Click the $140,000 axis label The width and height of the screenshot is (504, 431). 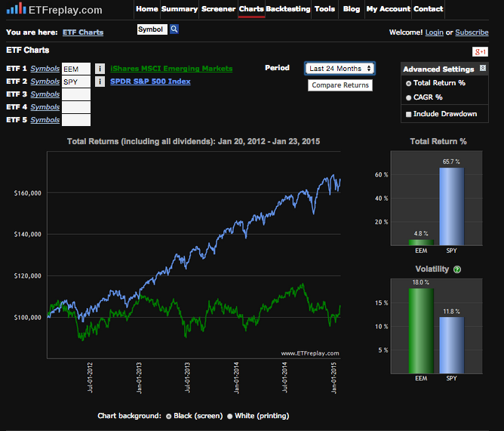tap(28, 234)
